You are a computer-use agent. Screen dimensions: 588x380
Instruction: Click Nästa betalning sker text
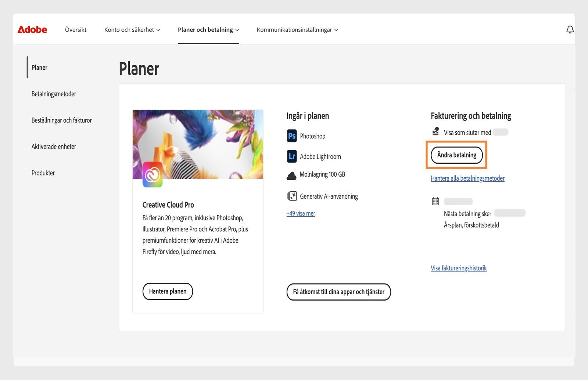click(x=467, y=214)
